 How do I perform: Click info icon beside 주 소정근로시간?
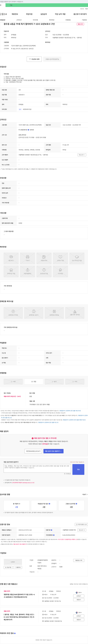[29, 130]
